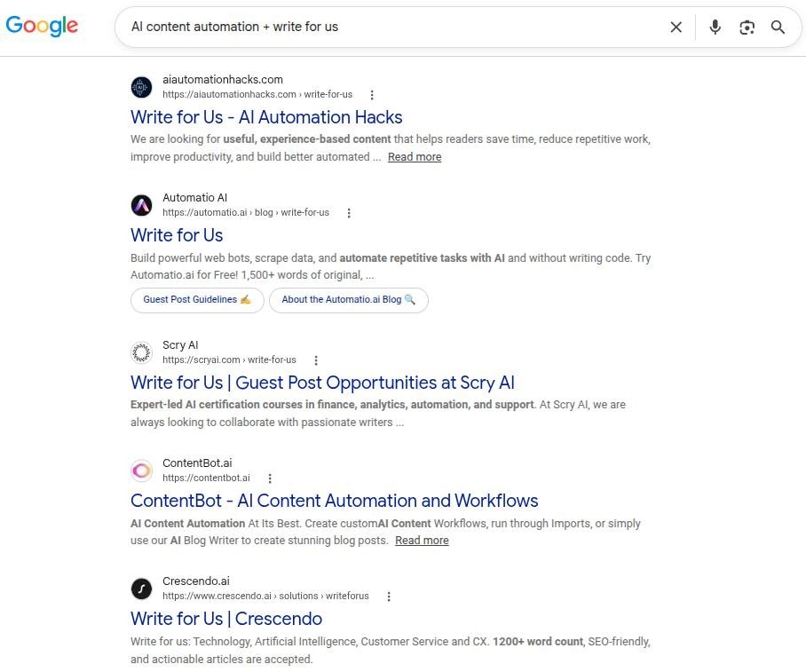806x672 pixels.
Task: Open 'Guest Post Opportunities at Scry AI' result
Action: (x=322, y=383)
